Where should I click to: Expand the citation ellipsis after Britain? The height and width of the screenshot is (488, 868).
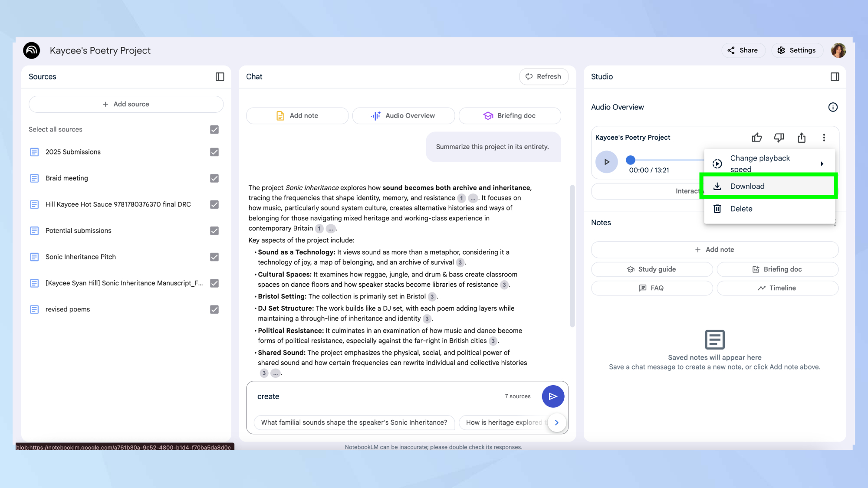[331, 229]
